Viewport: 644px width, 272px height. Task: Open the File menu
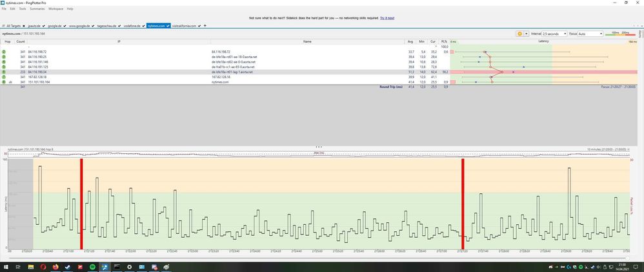coord(4,8)
